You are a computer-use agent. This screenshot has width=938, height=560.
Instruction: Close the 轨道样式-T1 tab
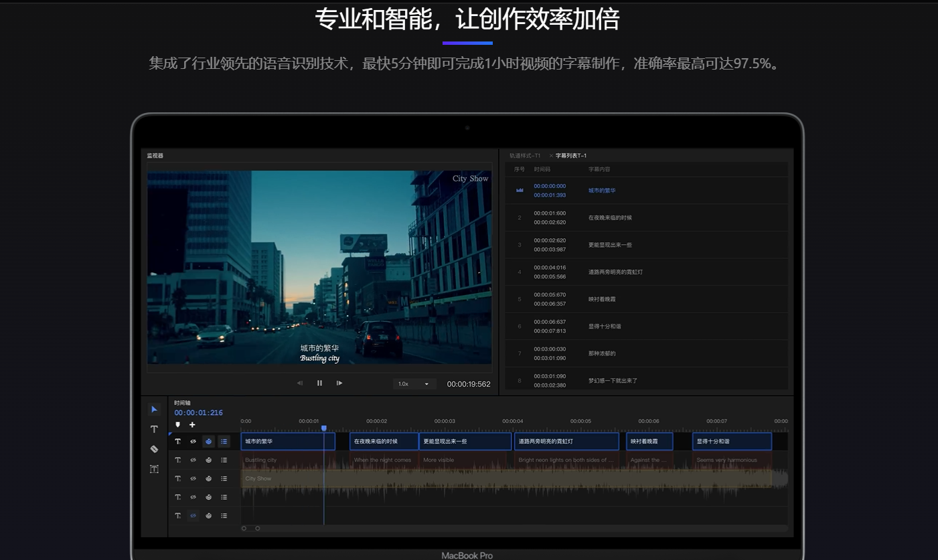[x=552, y=155]
